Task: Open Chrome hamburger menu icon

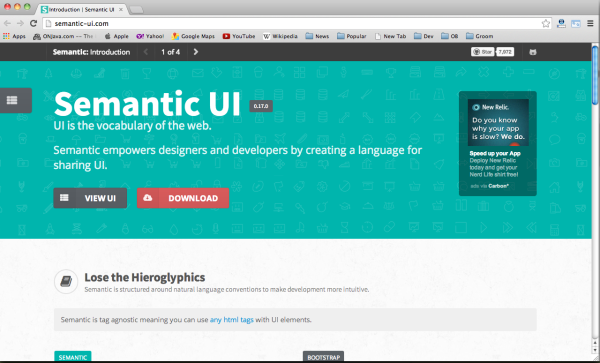Action: [590, 24]
